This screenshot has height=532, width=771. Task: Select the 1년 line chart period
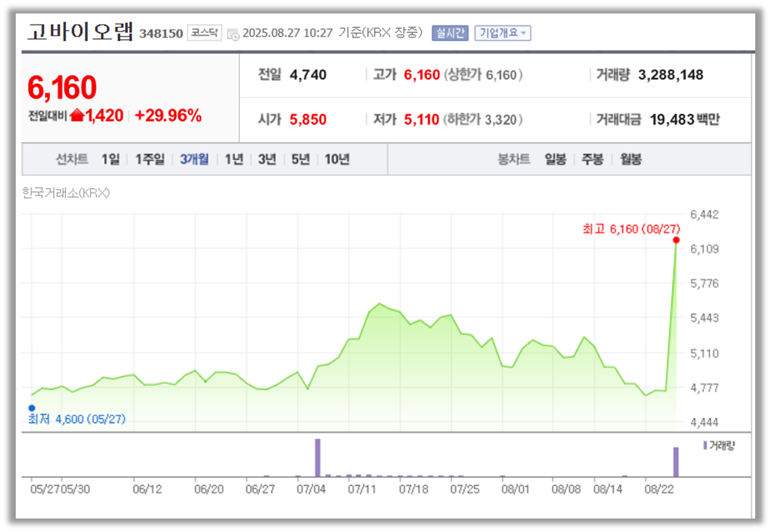click(x=234, y=160)
